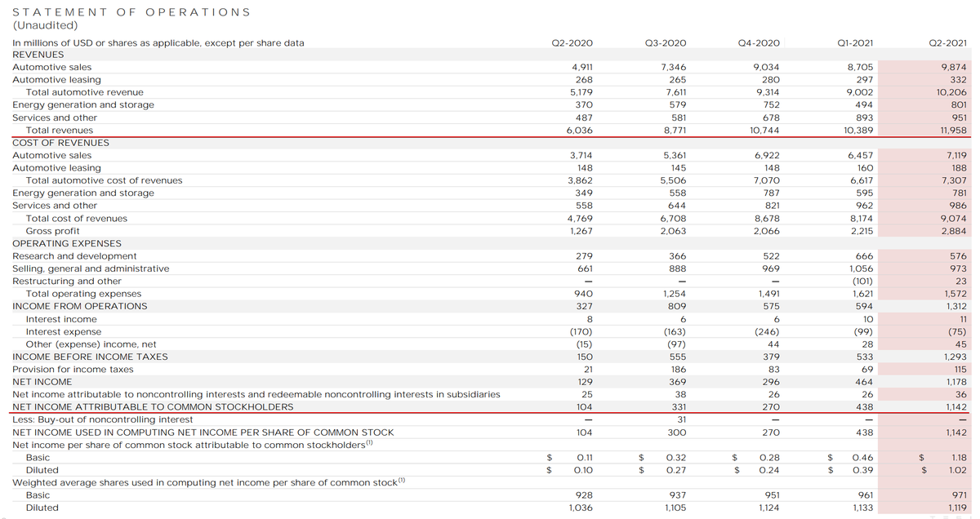Select Q2-2021 gross profit value 2,884
The height and width of the screenshot is (519, 980).
click(955, 231)
